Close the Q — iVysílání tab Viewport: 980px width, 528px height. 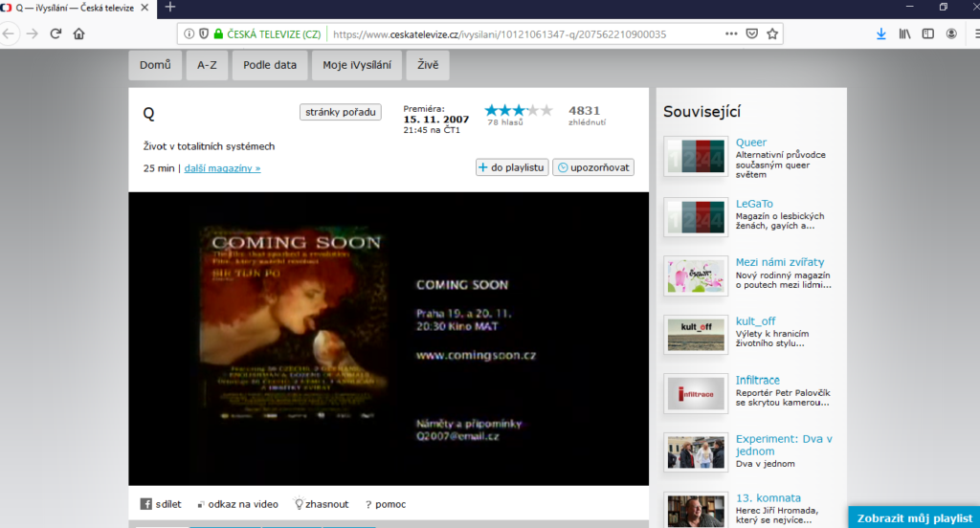(x=145, y=8)
